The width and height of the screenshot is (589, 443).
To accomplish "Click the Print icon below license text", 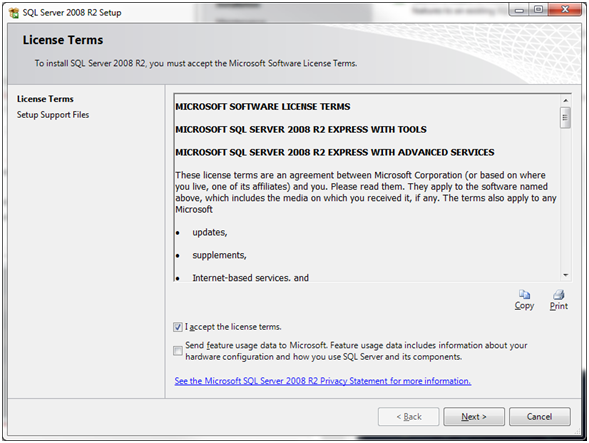I will (559, 294).
